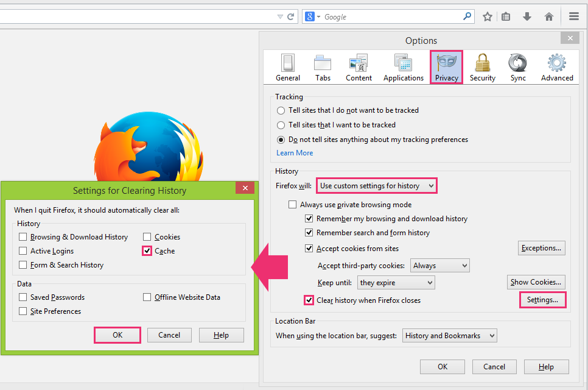Check 'Active Logins' option

pos(46,250)
